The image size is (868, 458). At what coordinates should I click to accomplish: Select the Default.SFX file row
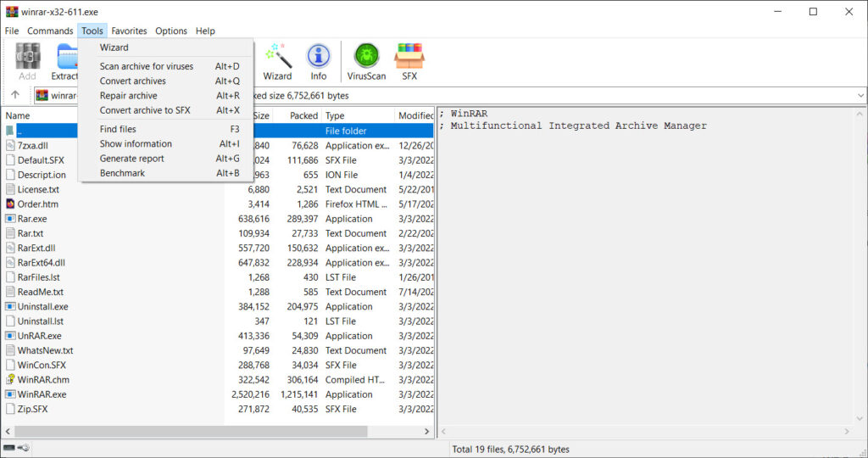218,160
